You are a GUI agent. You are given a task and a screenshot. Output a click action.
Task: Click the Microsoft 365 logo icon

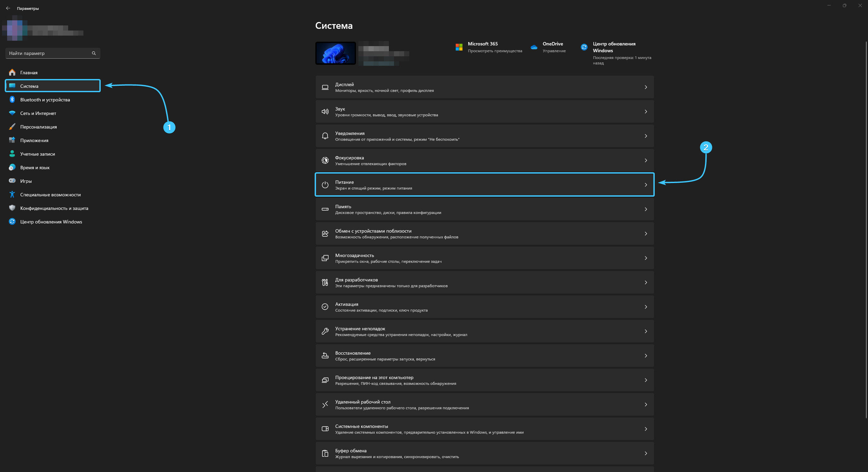click(x=459, y=47)
